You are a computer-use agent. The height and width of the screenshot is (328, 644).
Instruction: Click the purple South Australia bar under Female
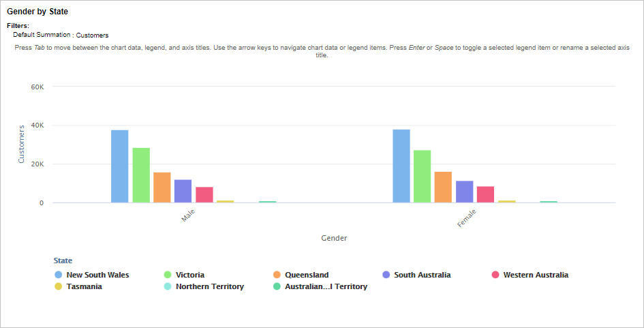click(x=464, y=192)
